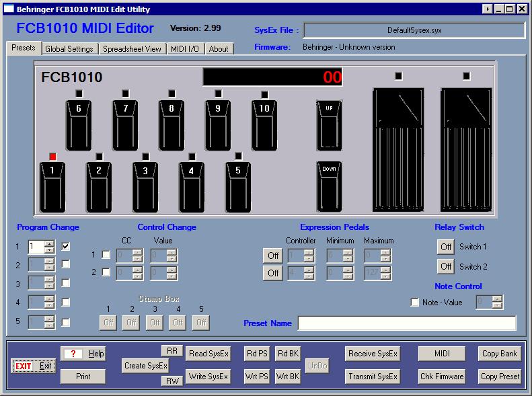532x396 pixels.
Task: Decrease Program Change 1 value spinner
Action: tap(50, 250)
